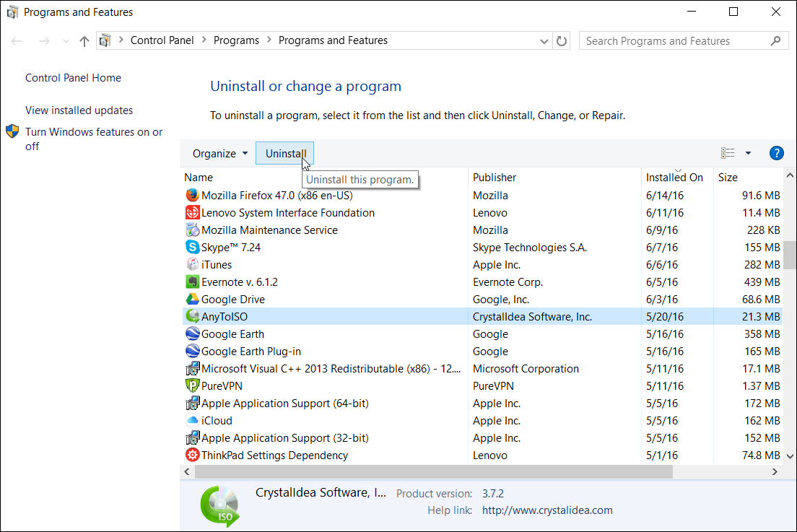Click Apple Application Support (64-bit) icon
797x532 pixels.
(x=192, y=403)
